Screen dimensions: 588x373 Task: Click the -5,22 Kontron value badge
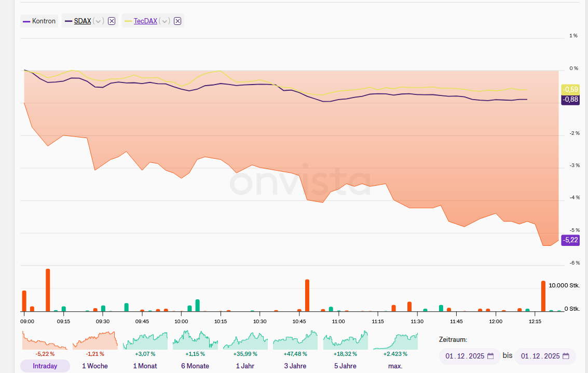pyautogui.click(x=570, y=240)
